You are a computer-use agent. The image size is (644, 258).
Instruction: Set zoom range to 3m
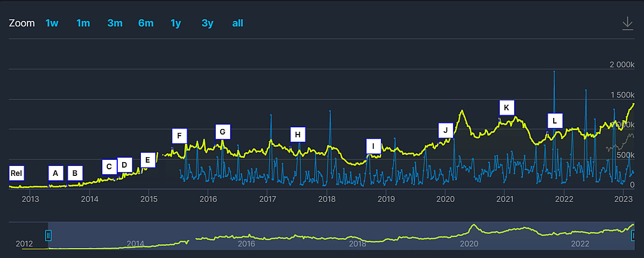(x=115, y=23)
